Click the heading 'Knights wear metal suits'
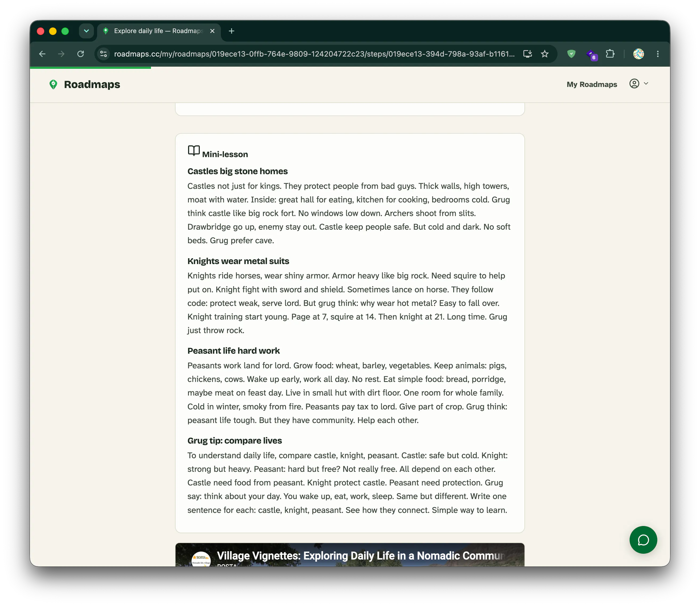The image size is (700, 606). coord(238,261)
